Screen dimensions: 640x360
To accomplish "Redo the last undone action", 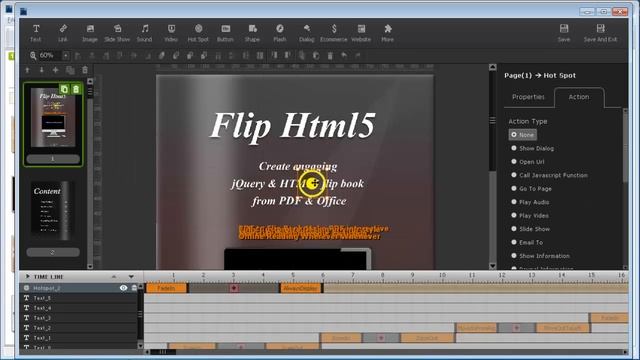I will point(358,56).
